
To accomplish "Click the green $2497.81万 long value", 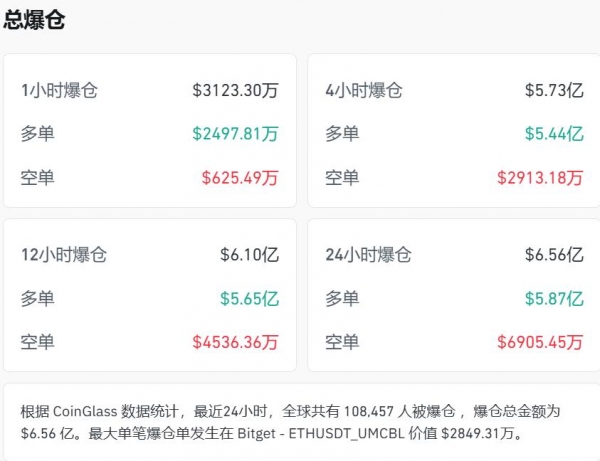I will click(235, 134).
